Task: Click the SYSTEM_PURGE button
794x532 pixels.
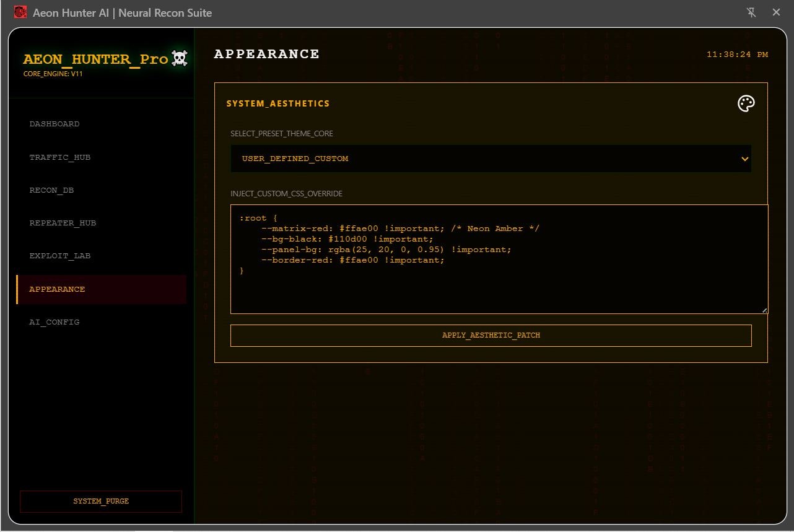Action: tap(100, 501)
